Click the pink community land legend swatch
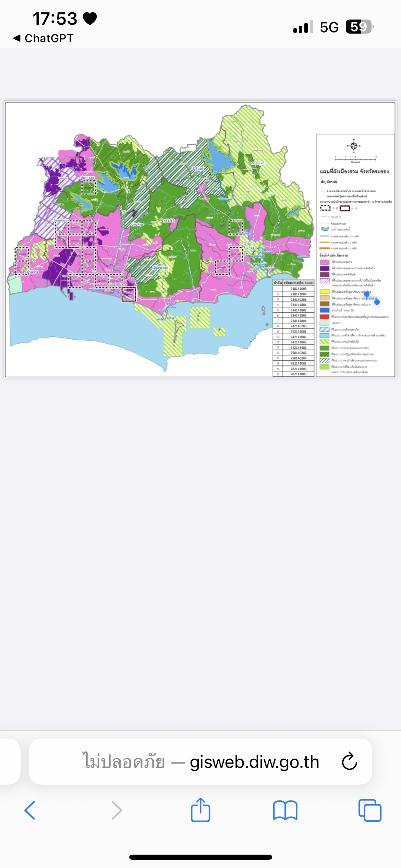The width and height of the screenshot is (401, 868). (x=325, y=262)
